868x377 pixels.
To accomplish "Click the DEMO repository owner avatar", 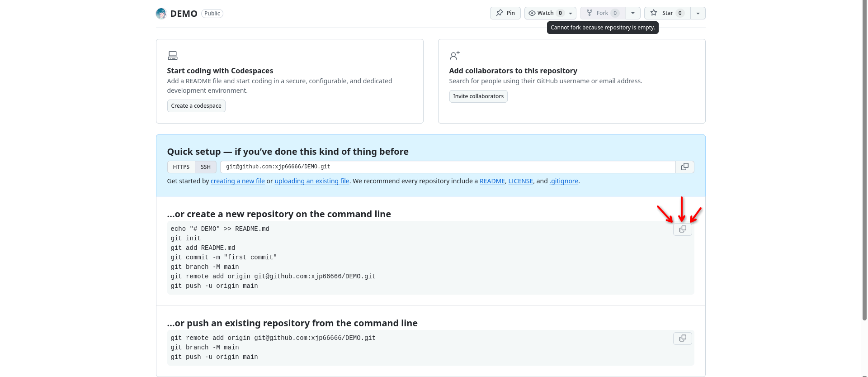I will (161, 14).
